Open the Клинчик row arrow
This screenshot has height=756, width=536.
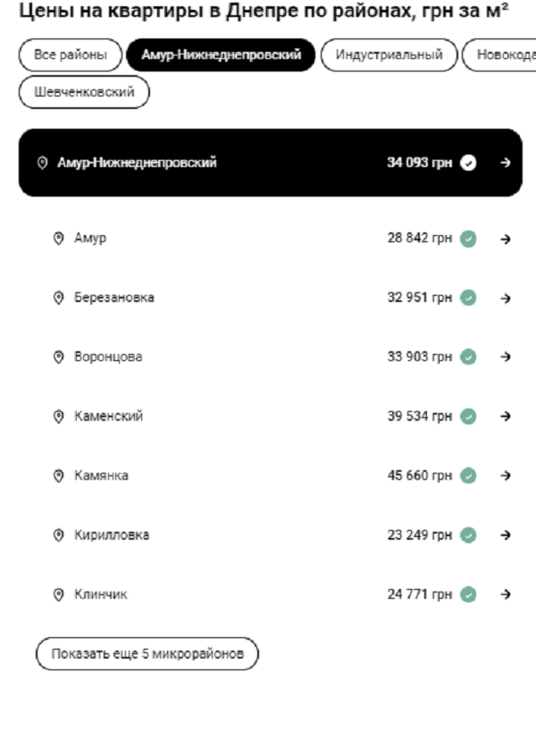click(x=506, y=594)
